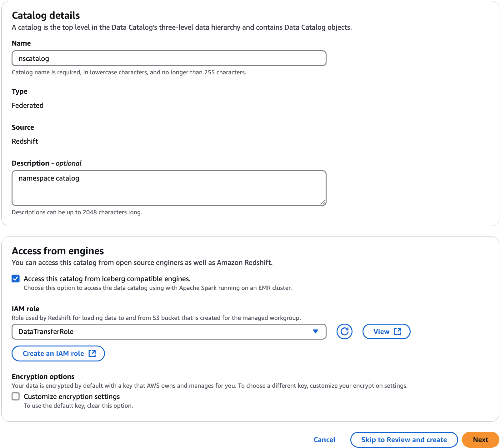Click Skip to Review and create

click(403, 440)
